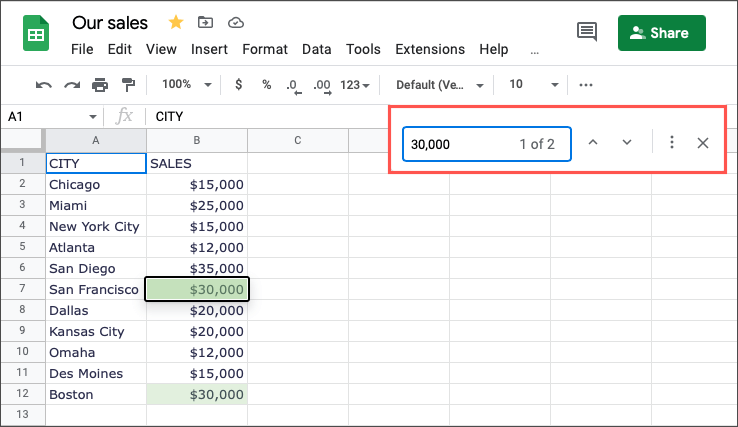The width and height of the screenshot is (738, 427).
Task: Format as currency with dollar button
Action: pos(238,85)
